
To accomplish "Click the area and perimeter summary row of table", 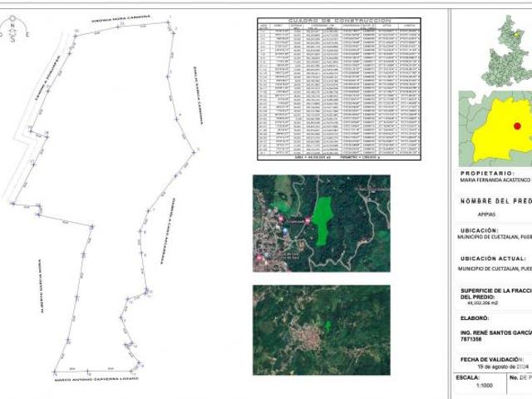I will 339,157.
